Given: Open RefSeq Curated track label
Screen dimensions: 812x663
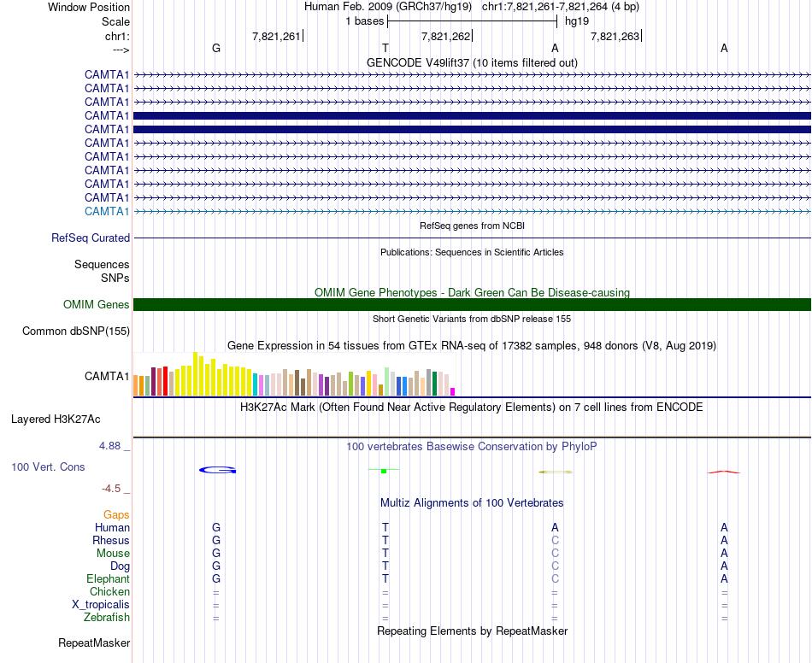Looking at the screenshot, I should [x=91, y=238].
